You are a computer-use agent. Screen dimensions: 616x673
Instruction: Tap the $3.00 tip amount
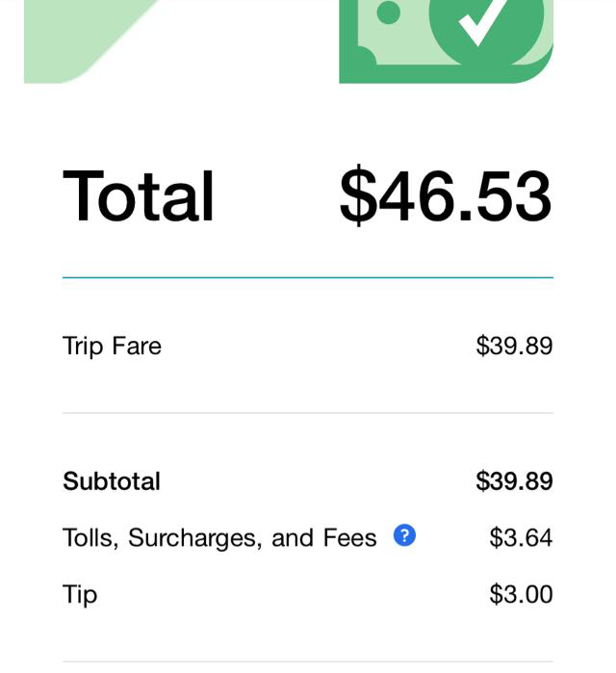[521, 594]
